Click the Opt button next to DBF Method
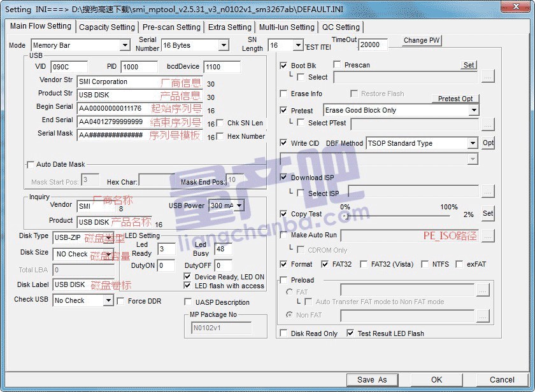The height and width of the screenshot is (392, 535). [x=488, y=143]
